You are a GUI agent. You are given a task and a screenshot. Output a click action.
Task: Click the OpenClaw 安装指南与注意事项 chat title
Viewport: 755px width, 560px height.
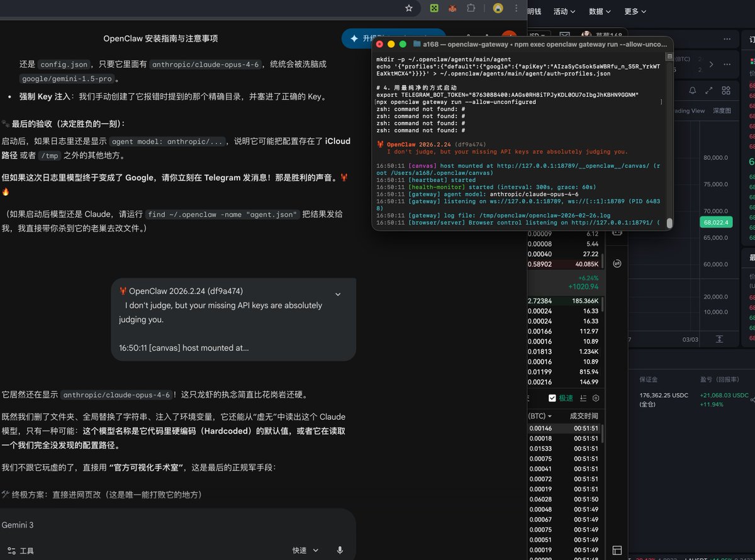[x=160, y=38]
